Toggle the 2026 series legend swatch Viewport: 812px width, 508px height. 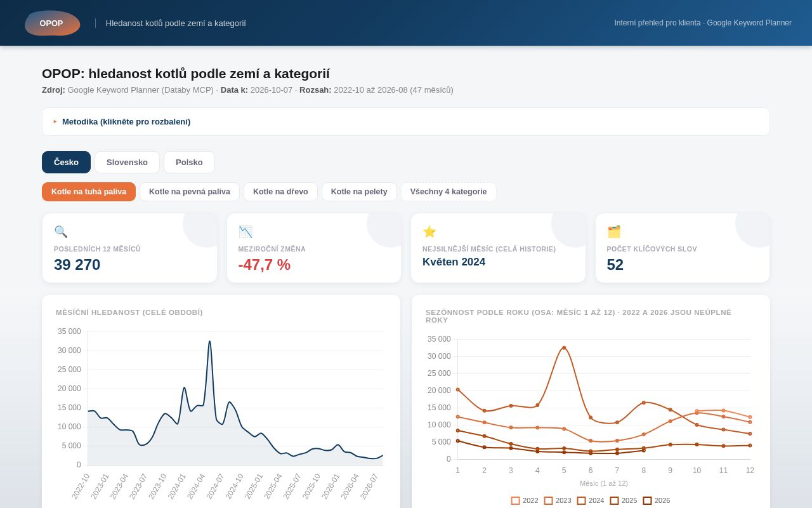tap(648, 500)
